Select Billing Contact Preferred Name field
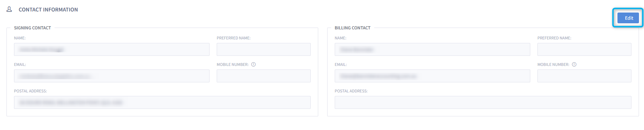Viewport: 644px width, 130px height. coord(584,49)
